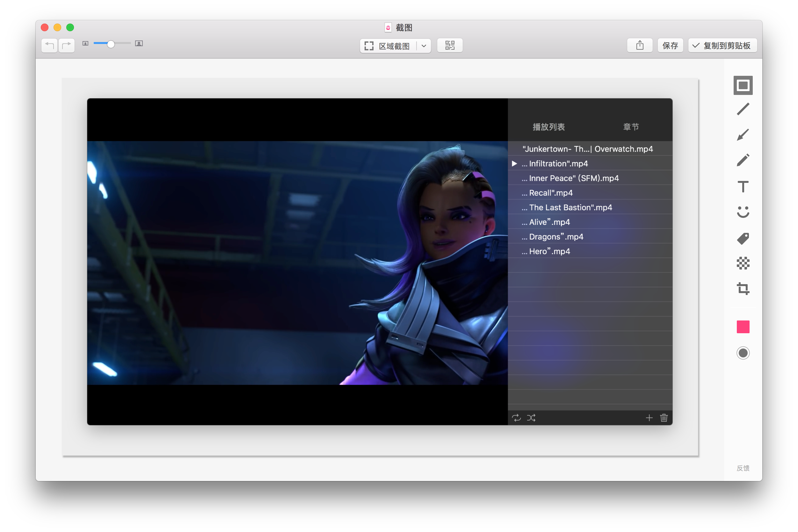Click 复制到剪贴板 button
This screenshot has width=798, height=532.
[x=722, y=46]
